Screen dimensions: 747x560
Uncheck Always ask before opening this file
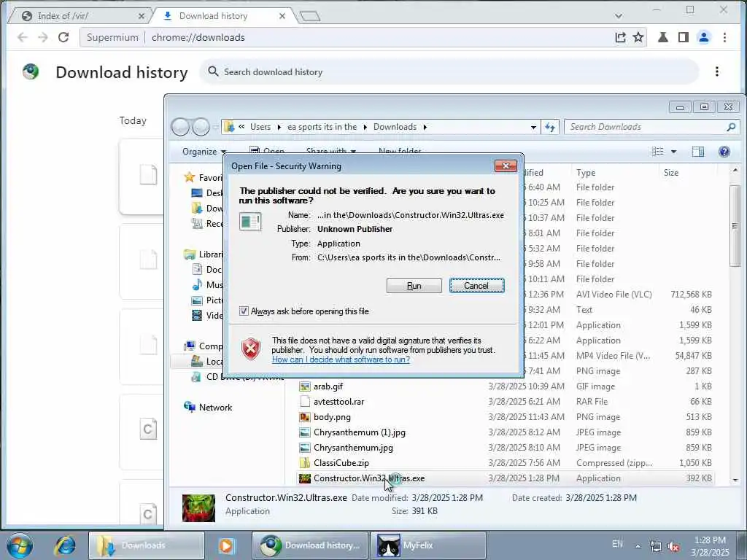(x=244, y=311)
